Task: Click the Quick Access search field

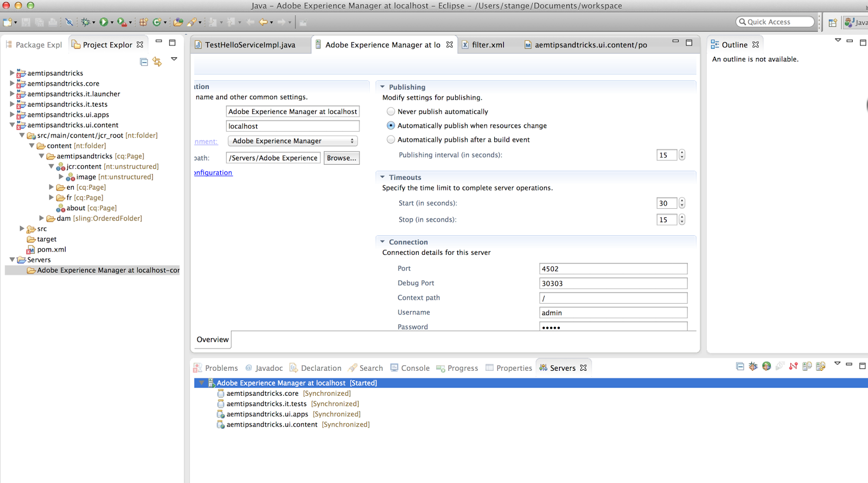Action: [x=775, y=22]
